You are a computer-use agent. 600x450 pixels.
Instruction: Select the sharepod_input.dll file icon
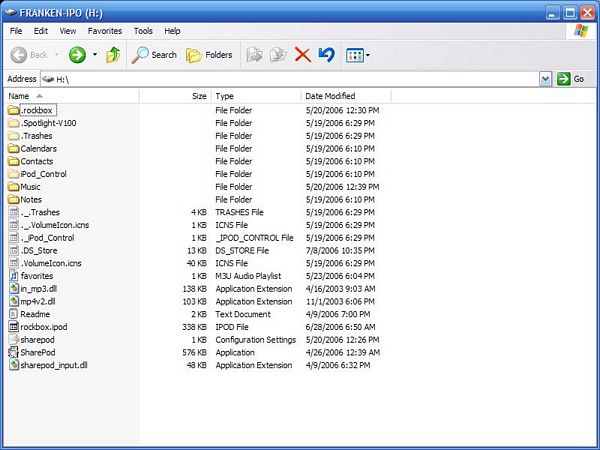click(14, 365)
